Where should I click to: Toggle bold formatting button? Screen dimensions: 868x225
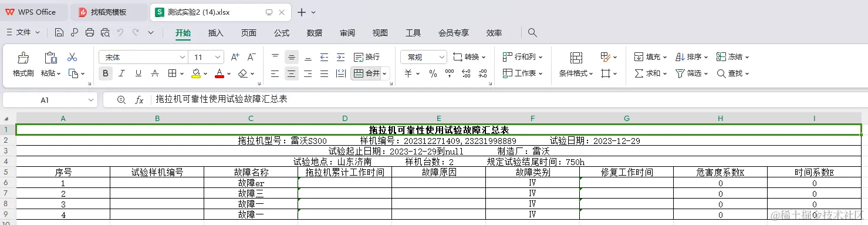click(106, 73)
